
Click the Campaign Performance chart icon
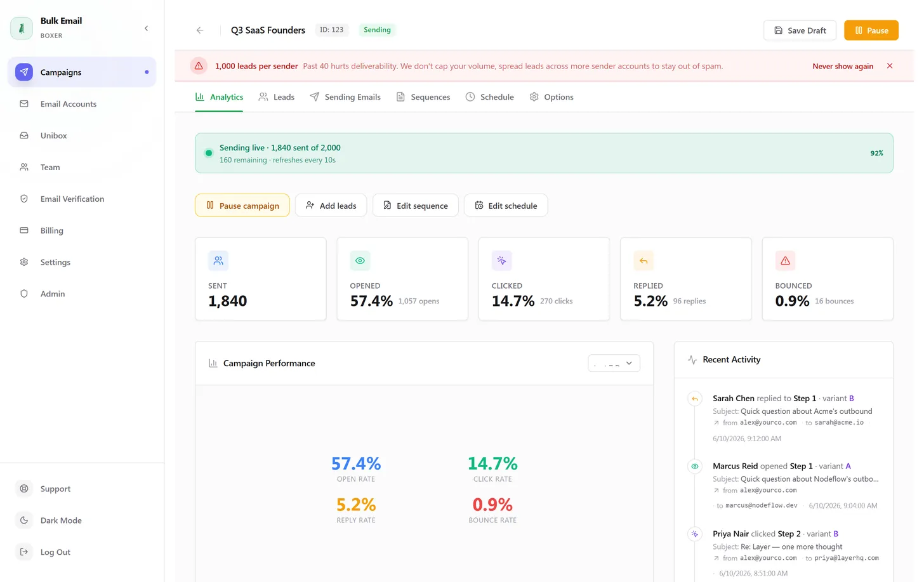pyautogui.click(x=213, y=363)
